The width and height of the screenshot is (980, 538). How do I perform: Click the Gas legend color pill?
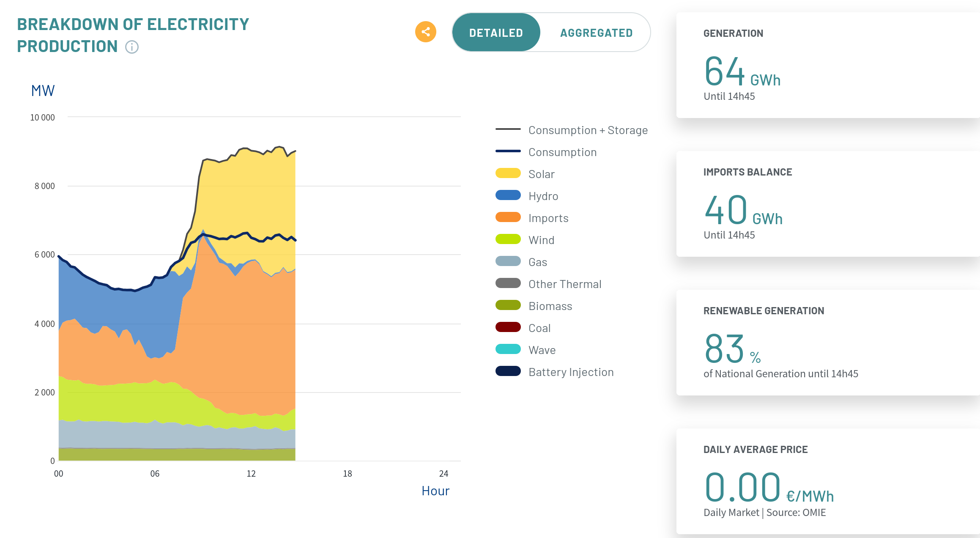(x=508, y=261)
